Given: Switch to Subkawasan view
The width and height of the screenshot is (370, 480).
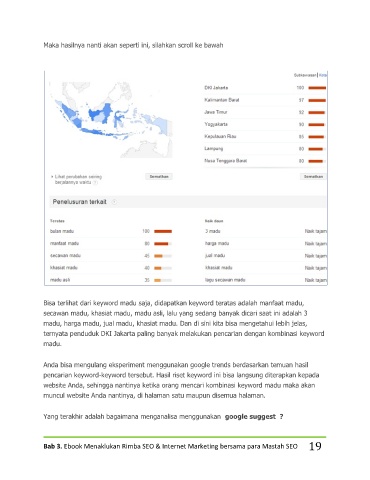Looking at the screenshot, I should (x=305, y=75).
